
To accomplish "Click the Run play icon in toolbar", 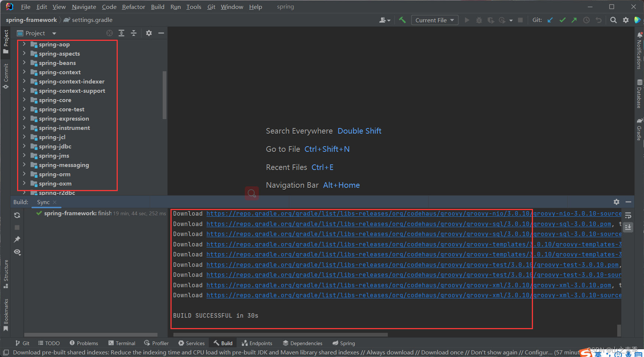I will coord(467,20).
